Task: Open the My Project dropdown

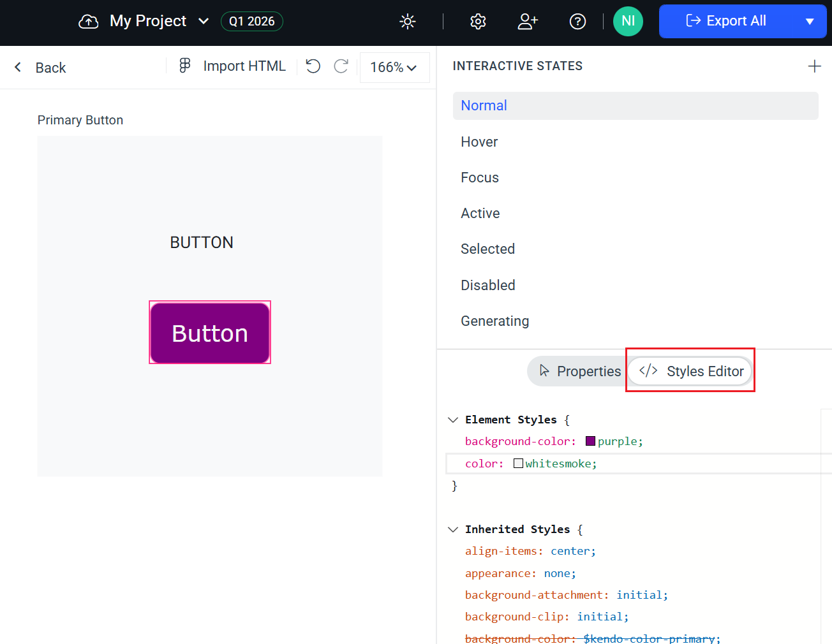Action: [204, 21]
